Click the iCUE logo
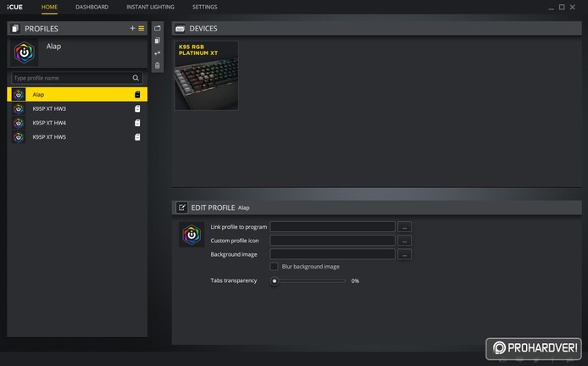 pos(14,7)
